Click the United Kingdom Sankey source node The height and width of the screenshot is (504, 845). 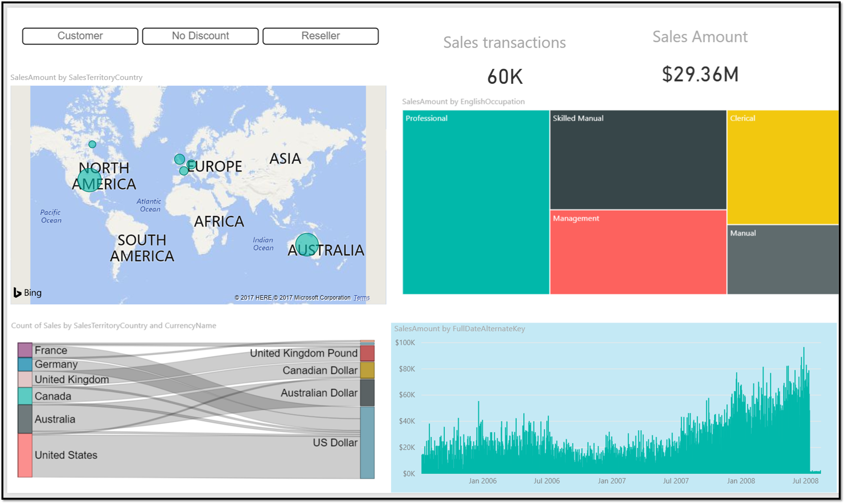point(25,379)
